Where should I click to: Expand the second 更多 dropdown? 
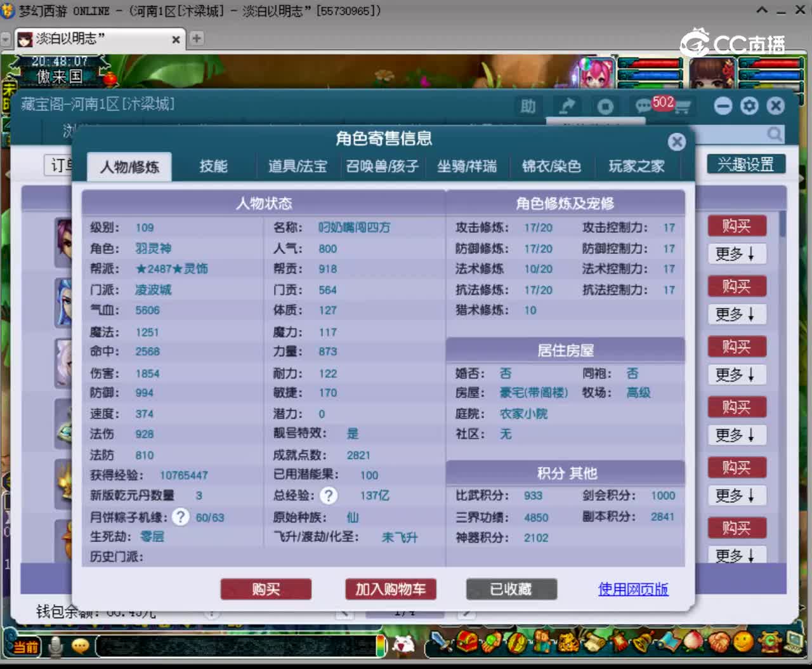(736, 314)
